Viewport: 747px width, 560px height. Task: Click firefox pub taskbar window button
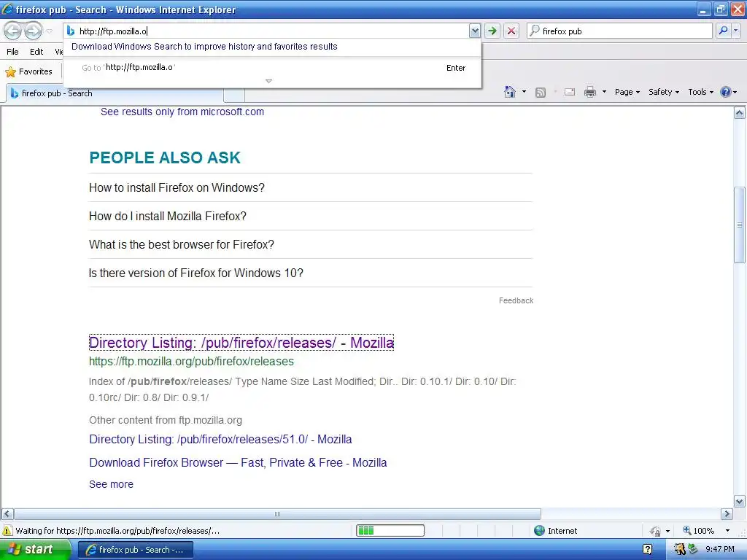click(x=135, y=550)
